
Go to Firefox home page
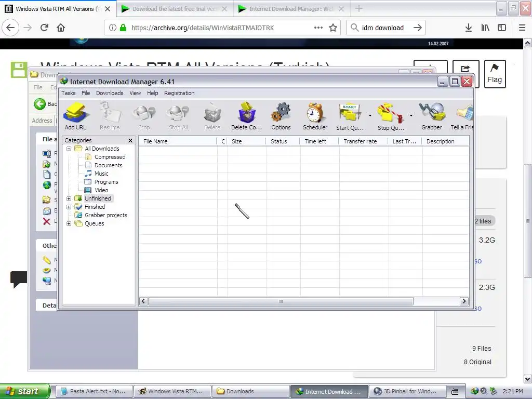click(61, 28)
